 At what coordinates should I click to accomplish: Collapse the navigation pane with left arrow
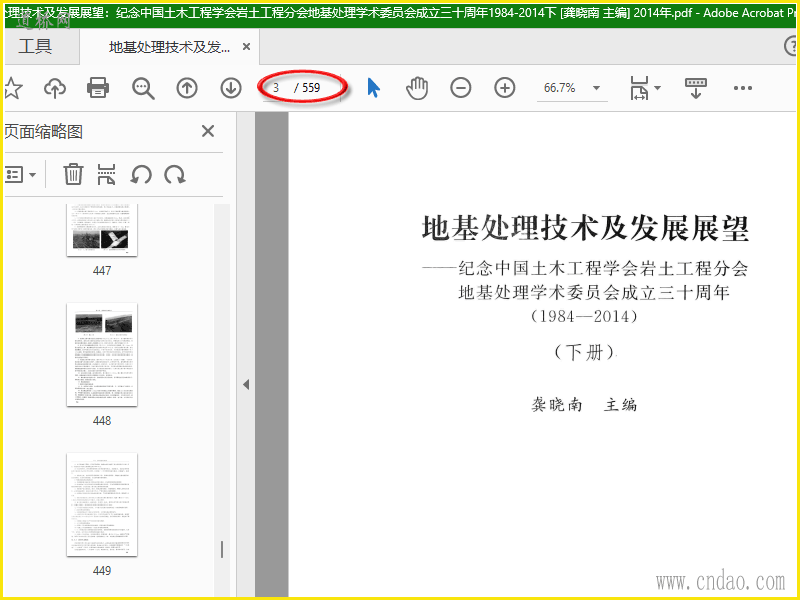pos(246,384)
